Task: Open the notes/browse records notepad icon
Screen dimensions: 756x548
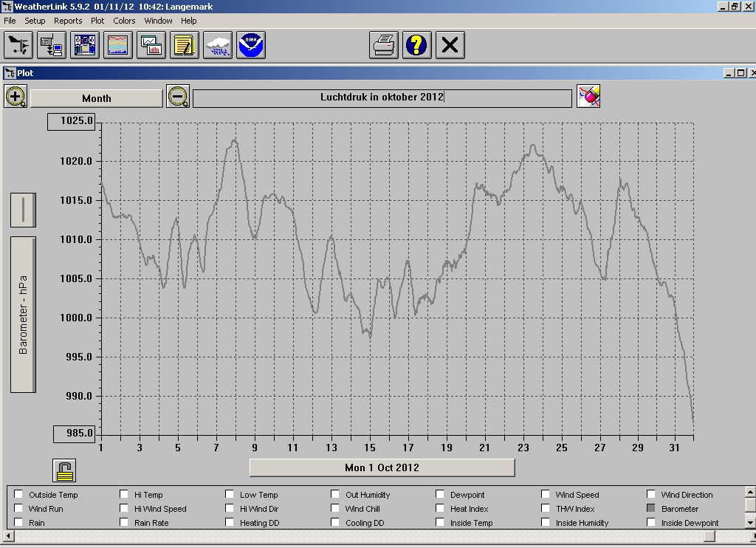Action: [x=185, y=45]
